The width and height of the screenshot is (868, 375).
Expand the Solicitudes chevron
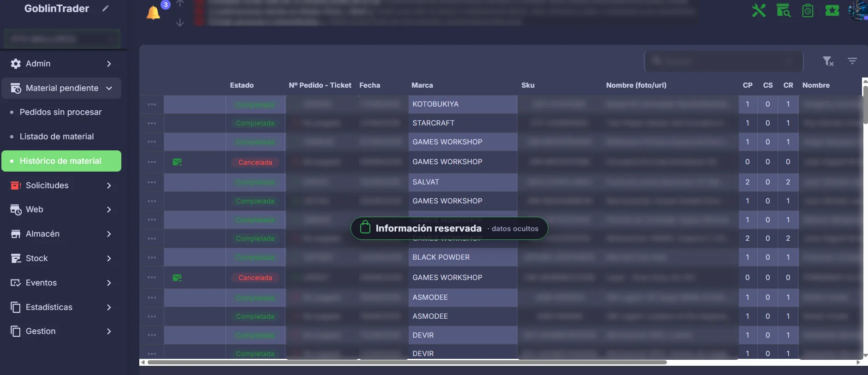click(109, 185)
